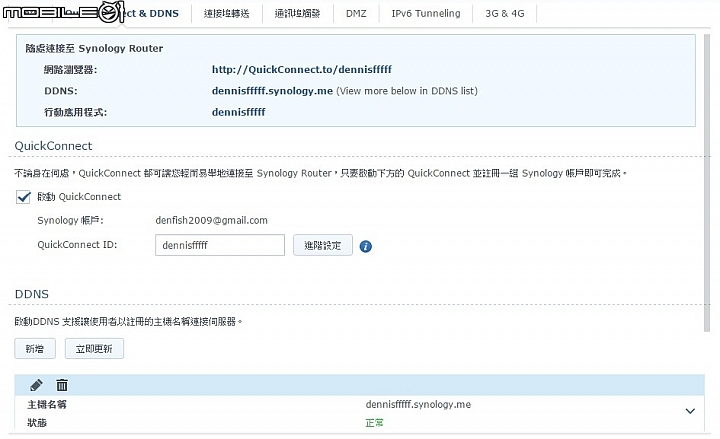Click the 新增 button under DDNS
The width and height of the screenshot is (720, 439).
pyautogui.click(x=35, y=349)
